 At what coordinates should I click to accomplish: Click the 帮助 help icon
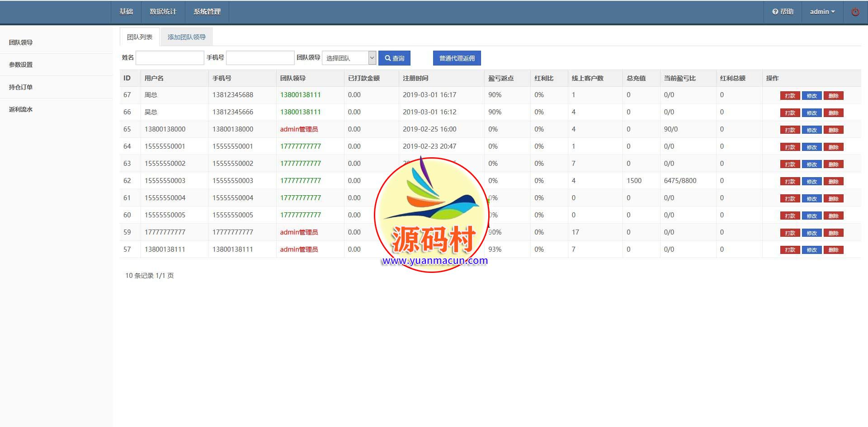tap(783, 12)
